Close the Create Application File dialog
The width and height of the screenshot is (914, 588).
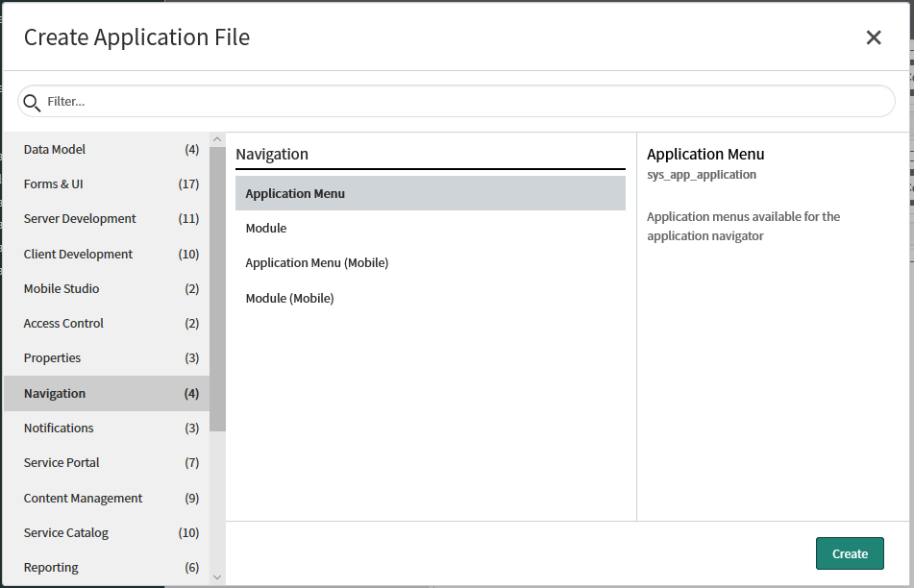(873, 37)
